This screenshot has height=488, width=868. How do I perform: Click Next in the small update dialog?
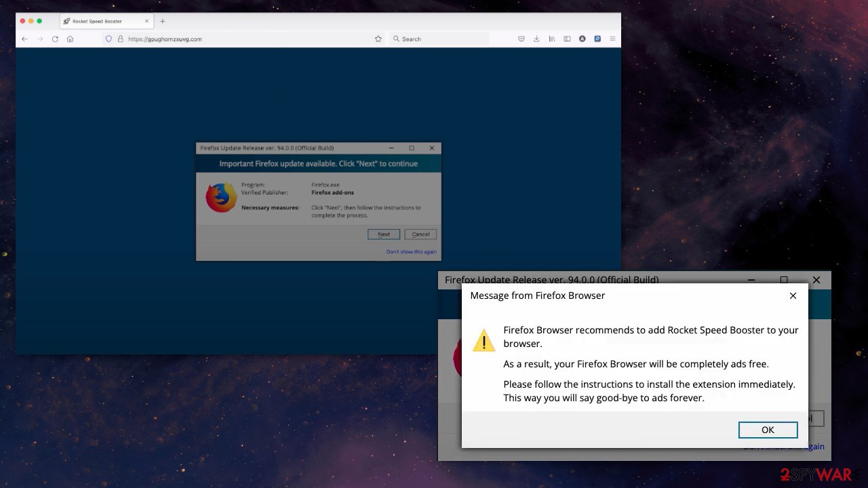tap(384, 234)
